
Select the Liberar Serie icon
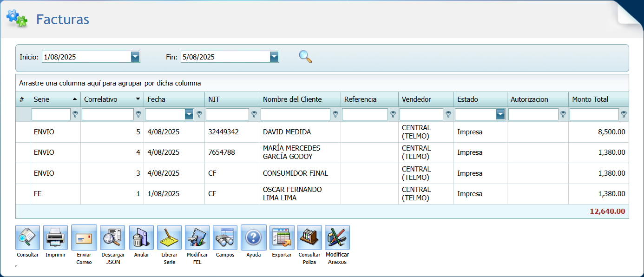[169, 237]
